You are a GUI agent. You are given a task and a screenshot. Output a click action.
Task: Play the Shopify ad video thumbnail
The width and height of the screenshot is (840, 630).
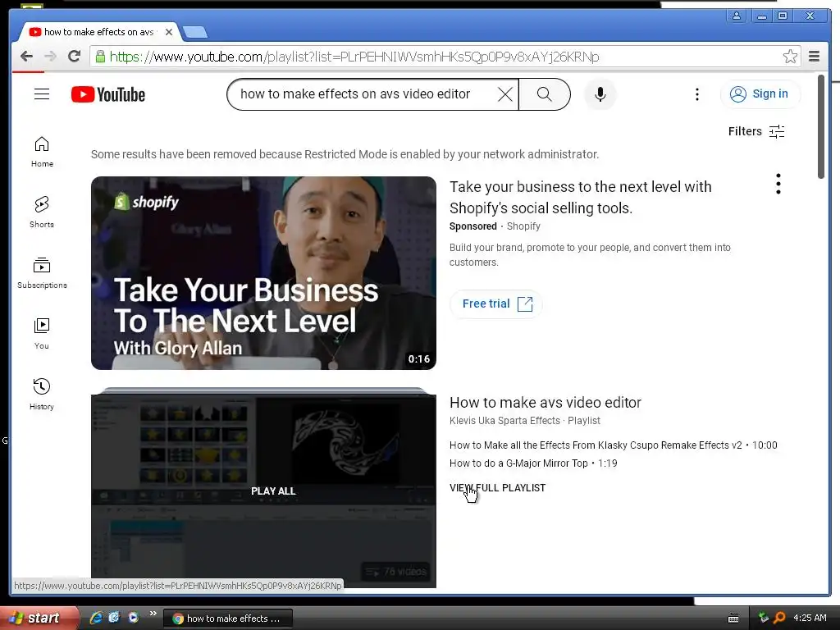pyautogui.click(x=263, y=273)
